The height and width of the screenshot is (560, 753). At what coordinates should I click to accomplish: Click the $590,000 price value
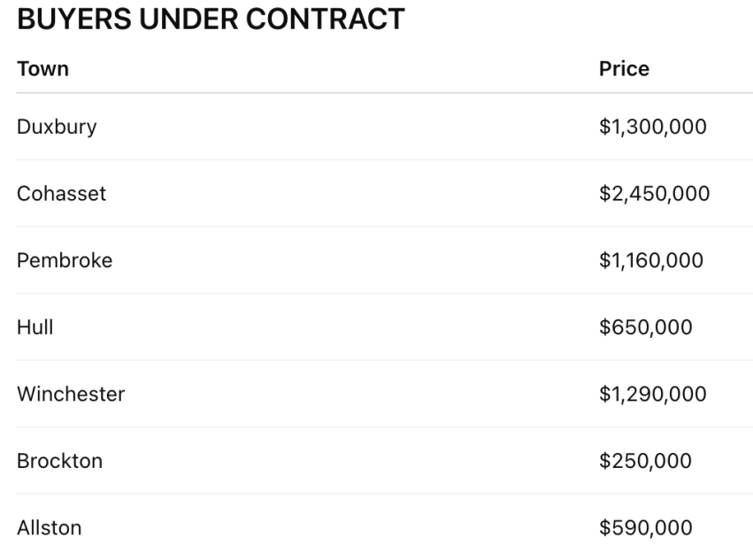[646, 528]
